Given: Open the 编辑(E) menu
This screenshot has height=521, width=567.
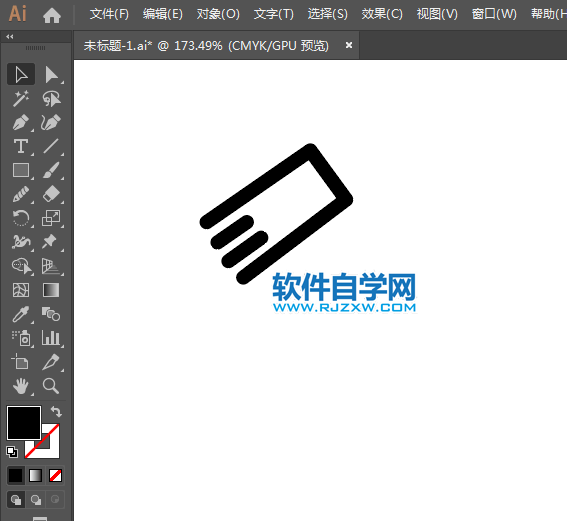Looking at the screenshot, I should tap(163, 14).
